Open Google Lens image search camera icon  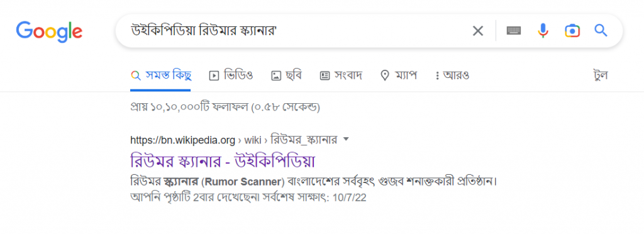pyautogui.click(x=572, y=31)
